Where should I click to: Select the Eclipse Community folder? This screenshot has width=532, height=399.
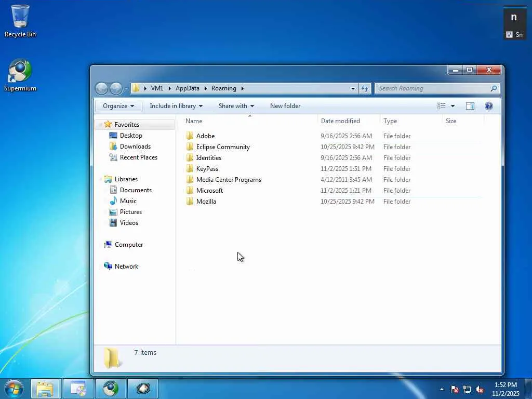222,147
